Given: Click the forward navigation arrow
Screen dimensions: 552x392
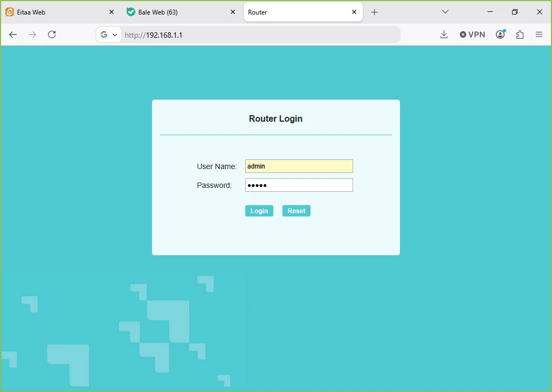Looking at the screenshot, I should 32,34.
